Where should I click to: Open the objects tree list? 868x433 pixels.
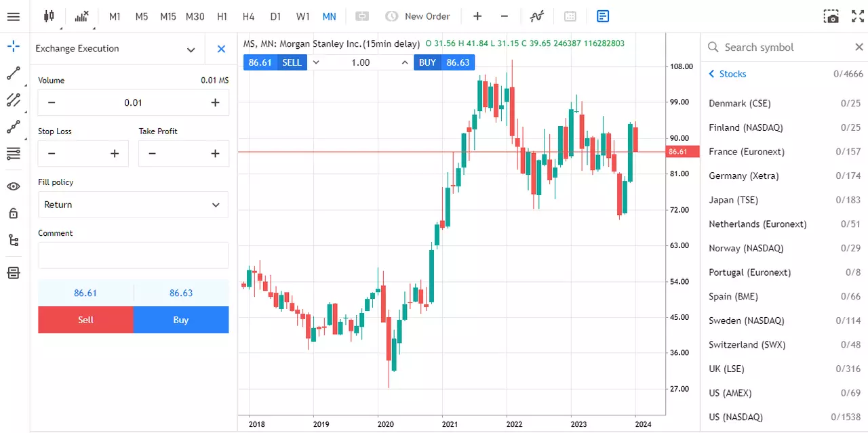point(14,240)
